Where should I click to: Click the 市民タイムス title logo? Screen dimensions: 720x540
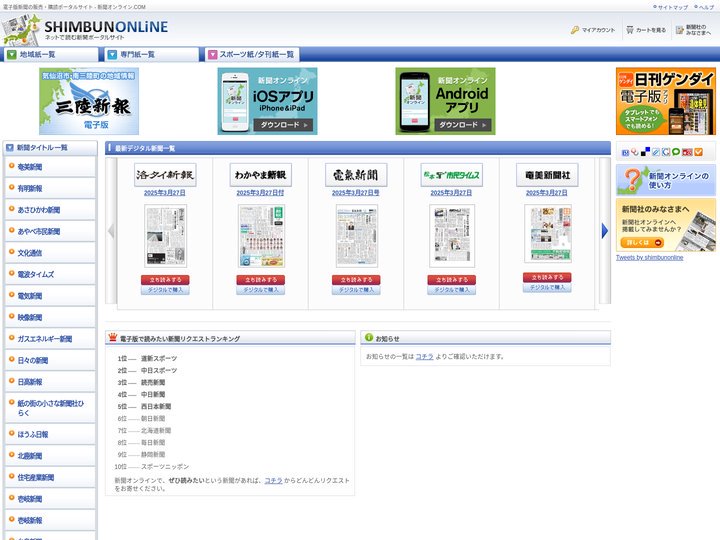(x=451, y=175)
